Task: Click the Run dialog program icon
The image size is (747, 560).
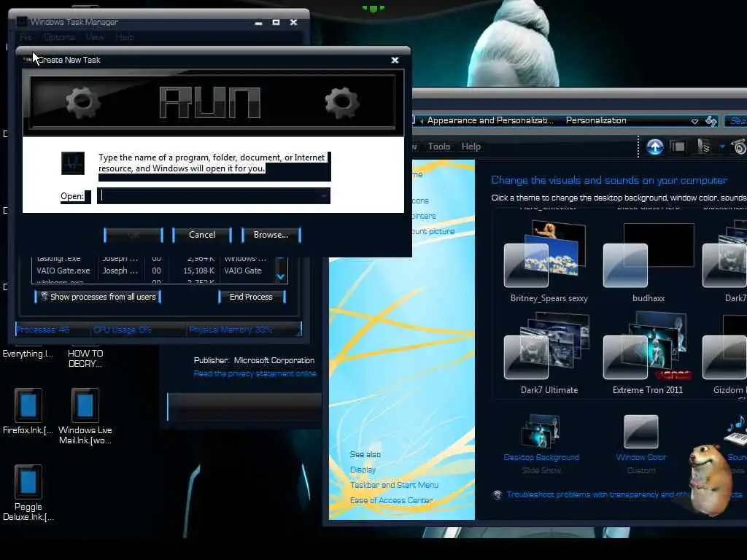Action: pyautogui.click(x=73, y=163)
